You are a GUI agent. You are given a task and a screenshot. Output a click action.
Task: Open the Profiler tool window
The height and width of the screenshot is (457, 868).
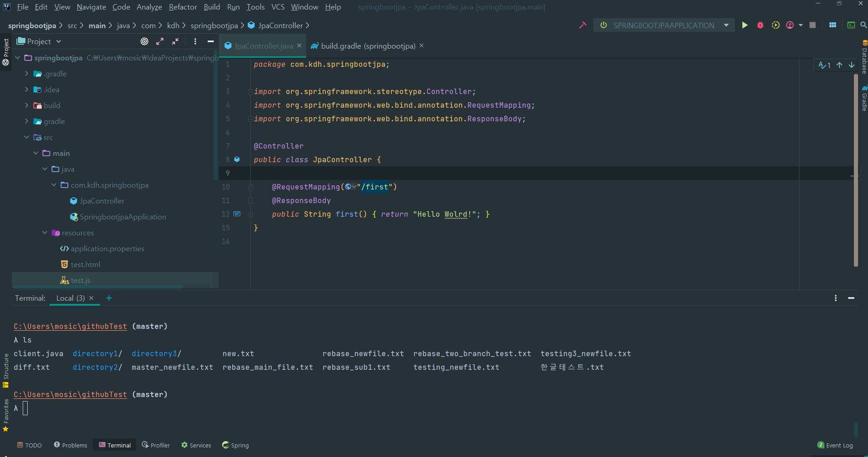[x=156, y=445]
